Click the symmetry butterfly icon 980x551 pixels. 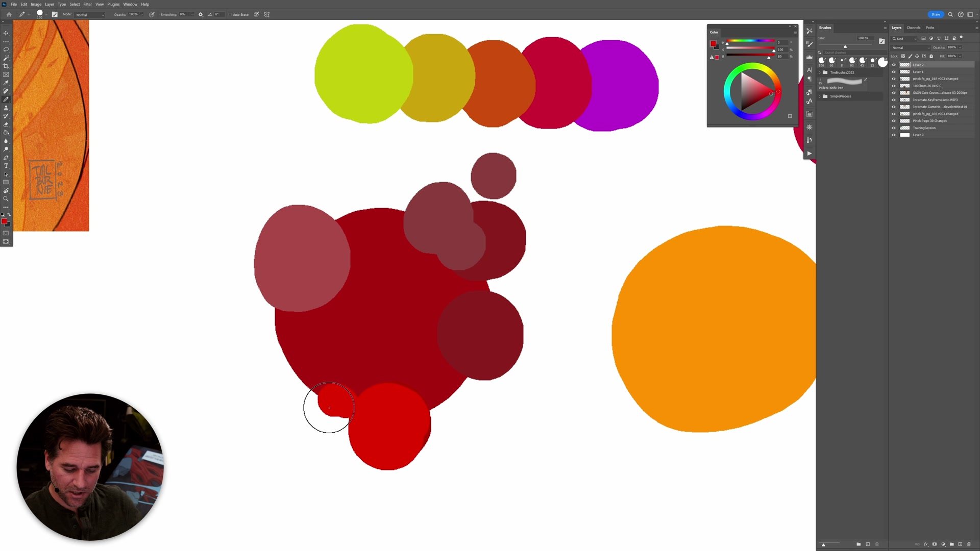pyautogui.click(x=266, y=14)
